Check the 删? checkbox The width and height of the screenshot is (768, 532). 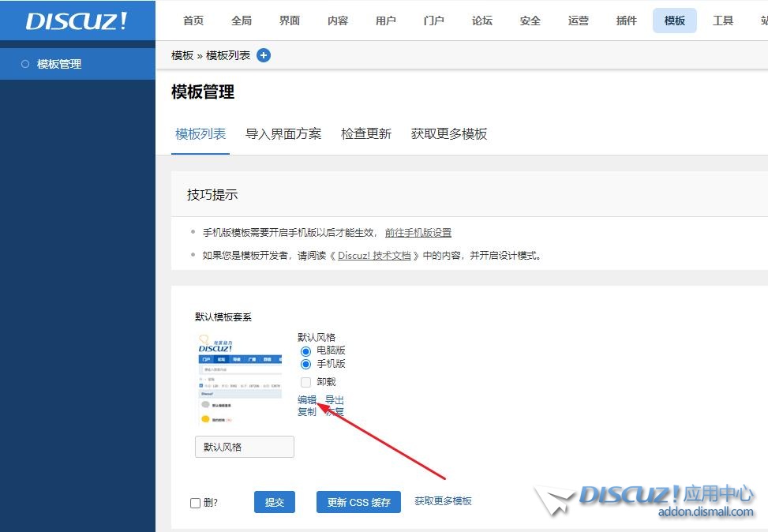195,503
